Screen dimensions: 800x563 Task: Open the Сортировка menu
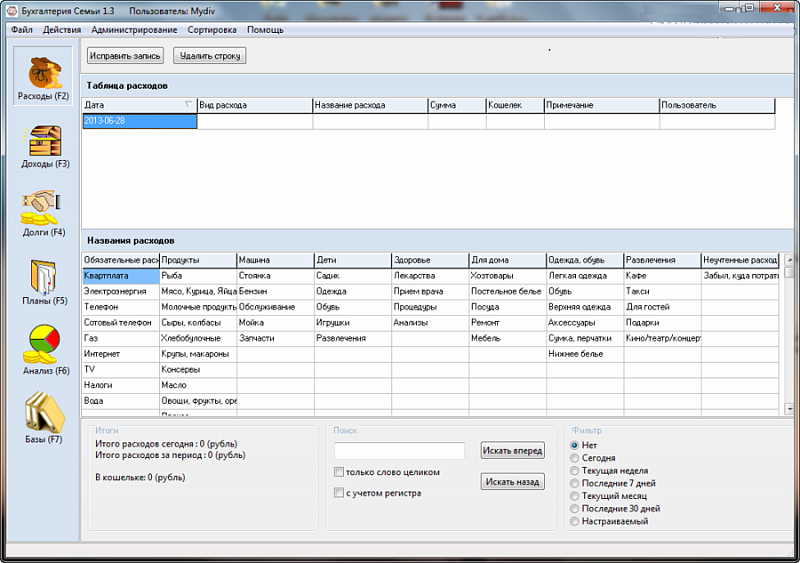[x=212, y=30]
